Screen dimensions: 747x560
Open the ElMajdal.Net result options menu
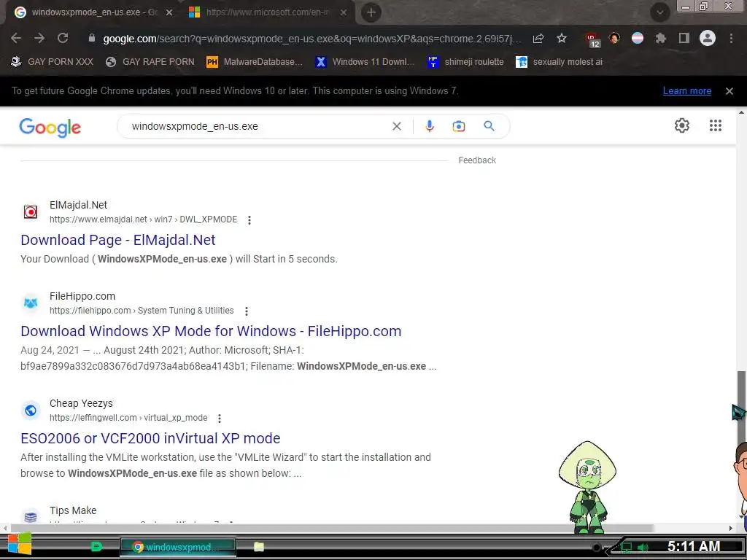(249, 220)
